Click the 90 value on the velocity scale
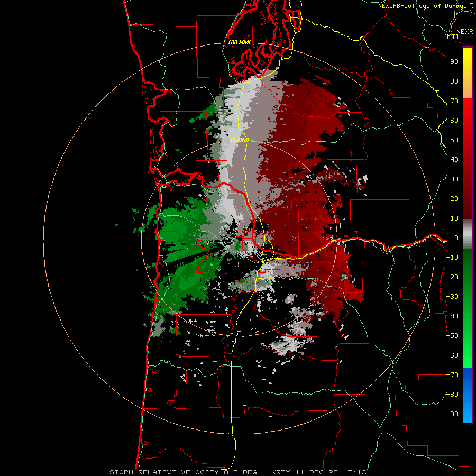Screen dimensions: 476x476 tap(454, 62)
